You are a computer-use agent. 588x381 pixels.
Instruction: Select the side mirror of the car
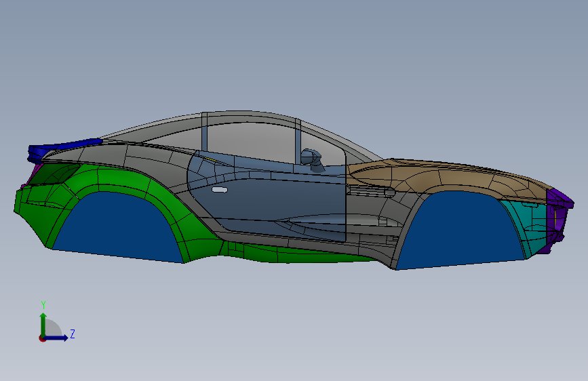313,160
